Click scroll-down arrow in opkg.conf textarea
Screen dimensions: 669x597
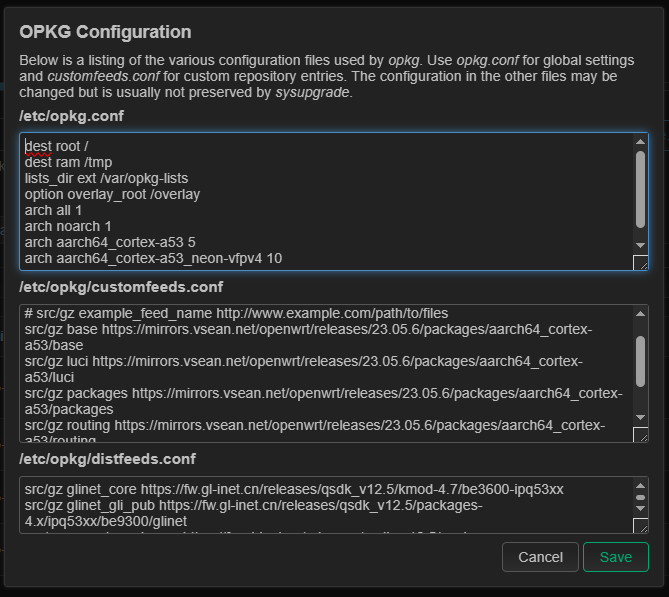(x=640, y=245)
